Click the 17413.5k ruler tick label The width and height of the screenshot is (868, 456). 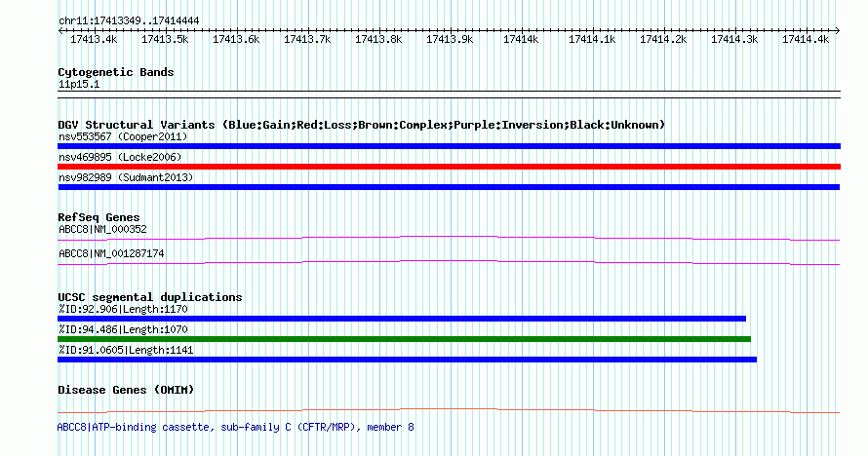click(165, 39)
